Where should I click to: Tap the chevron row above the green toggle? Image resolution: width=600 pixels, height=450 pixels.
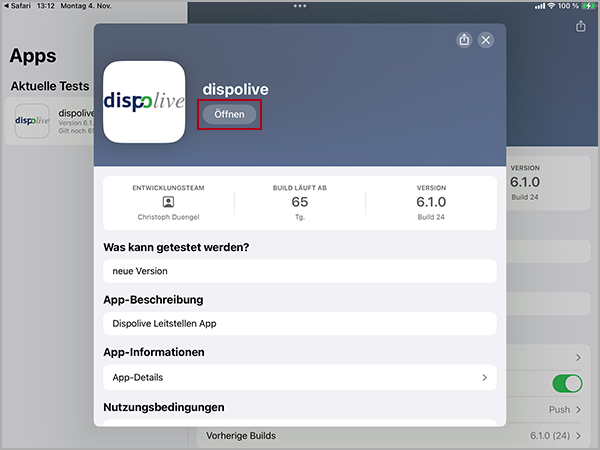tap(548, 357)
